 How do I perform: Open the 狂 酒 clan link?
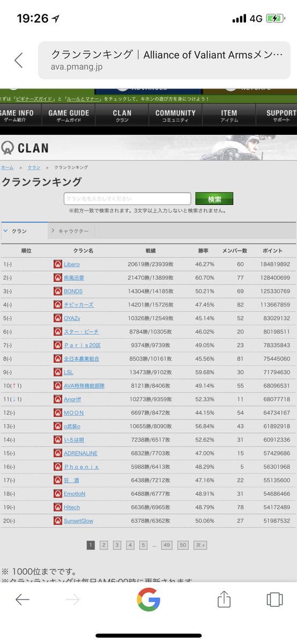(71, 480)
